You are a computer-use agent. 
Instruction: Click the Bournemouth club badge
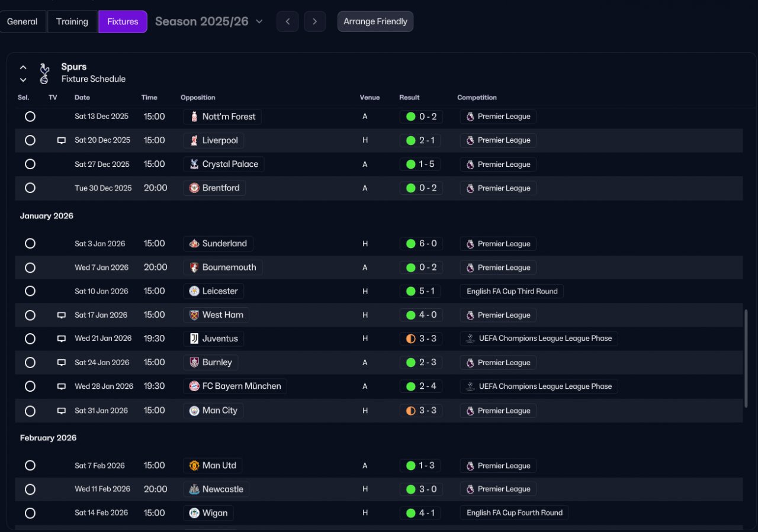click(x=194, y=267)
